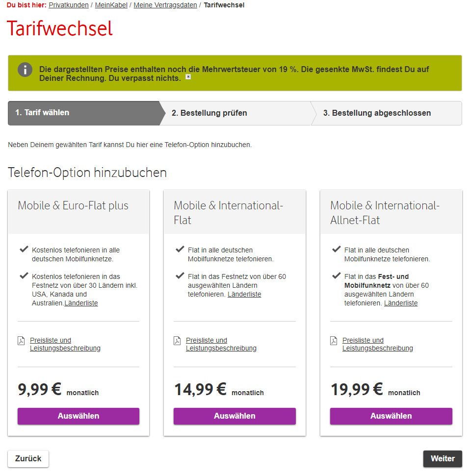
Task: Navigate to MeinKabel in breadcrumb
Action: click(111, 5)
